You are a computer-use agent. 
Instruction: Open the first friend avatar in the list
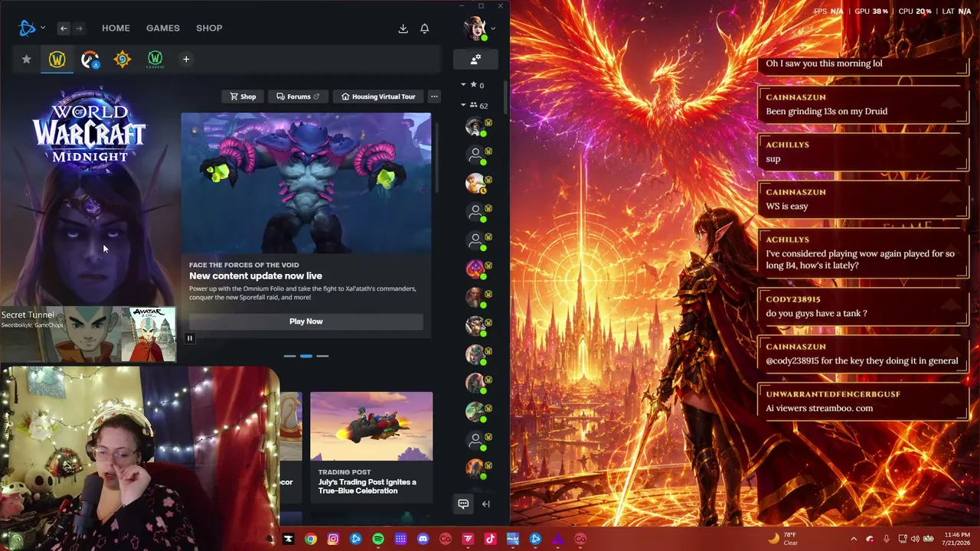point(475,126)
